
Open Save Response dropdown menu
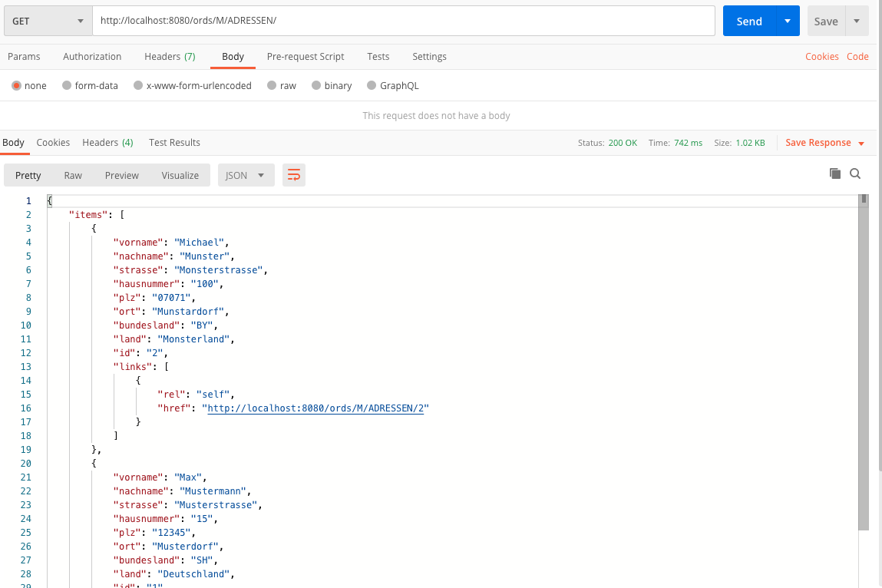pyautogui.click(x=824, y=143)
